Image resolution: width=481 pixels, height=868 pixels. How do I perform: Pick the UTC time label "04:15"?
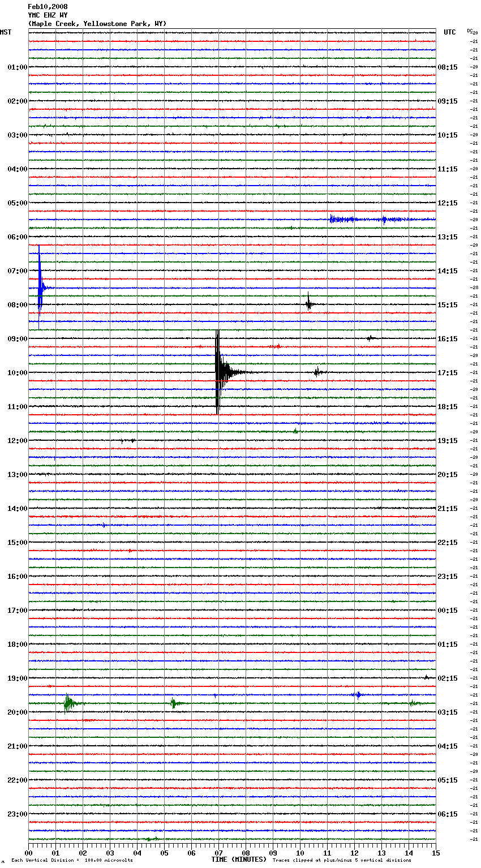[x=448, y=746]
